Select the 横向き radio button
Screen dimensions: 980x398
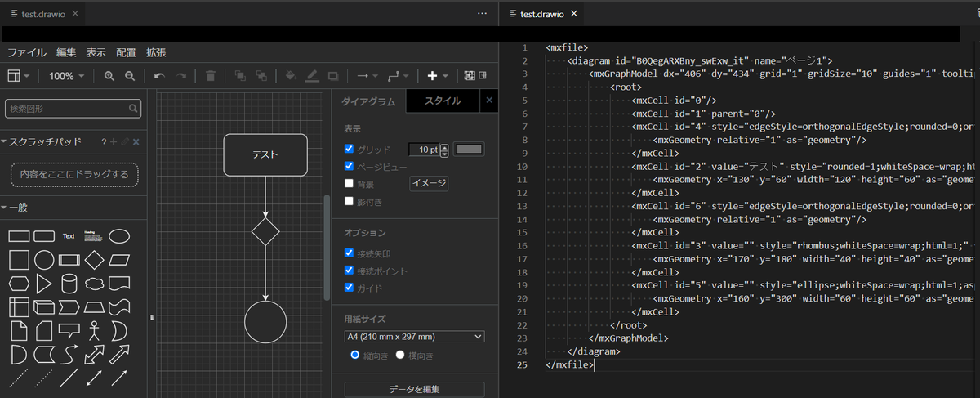(x=400, y=355)
